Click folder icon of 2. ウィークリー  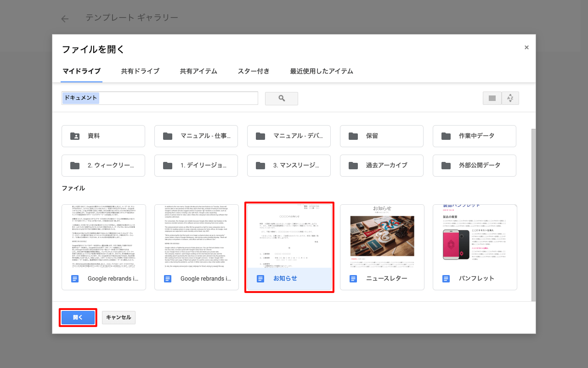click(x=74, y=166)
